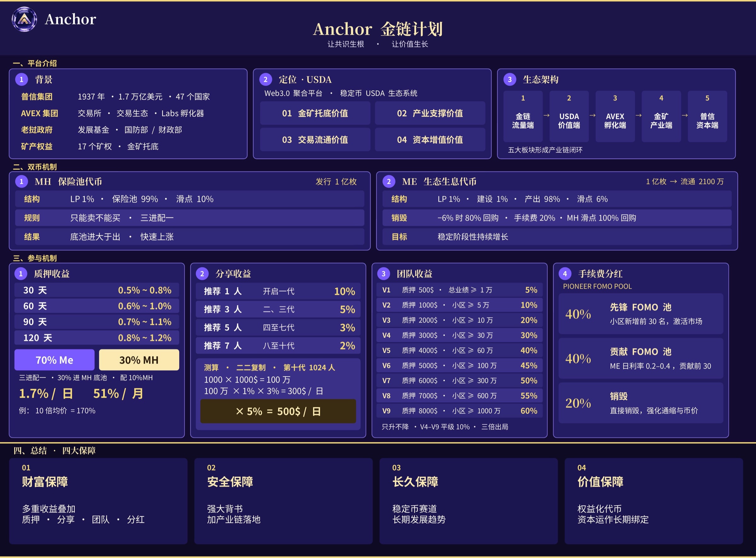Image resolution: width=756 pixels, height=558 pixels.
Task: Select the 70% Me button
Action: coord(54,360)
